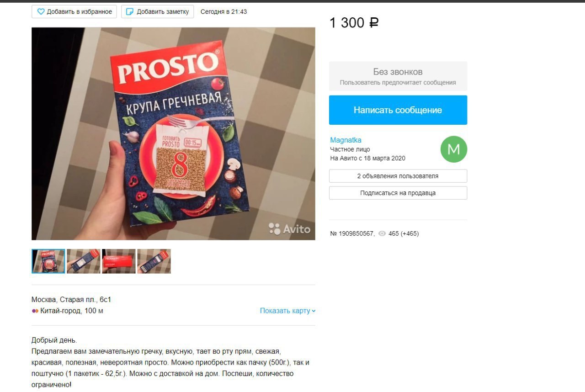Select the first highlighted photo thumbnail

pyautogui.click(x=48, y=261)
